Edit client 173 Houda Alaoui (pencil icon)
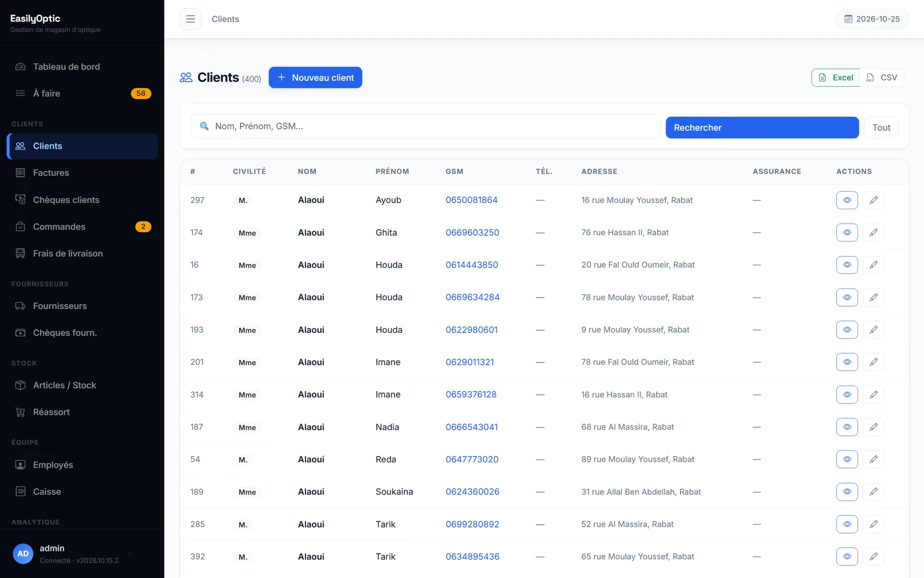 click(874, 297)
